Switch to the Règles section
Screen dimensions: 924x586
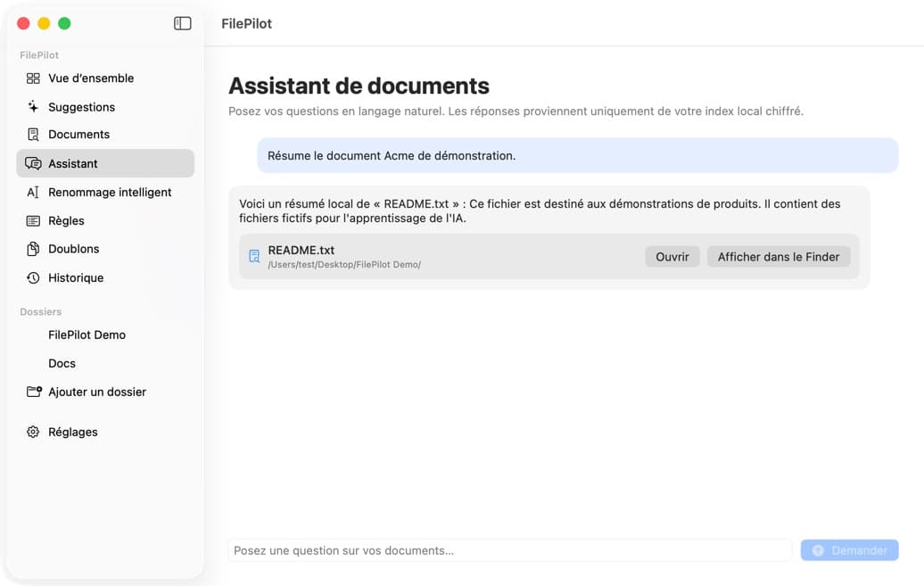105,220
